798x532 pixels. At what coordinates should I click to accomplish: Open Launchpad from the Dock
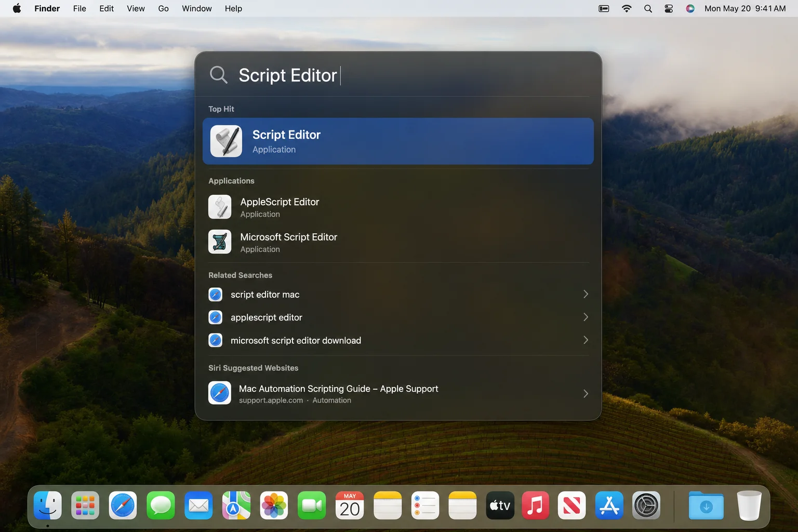coord(85,506)
